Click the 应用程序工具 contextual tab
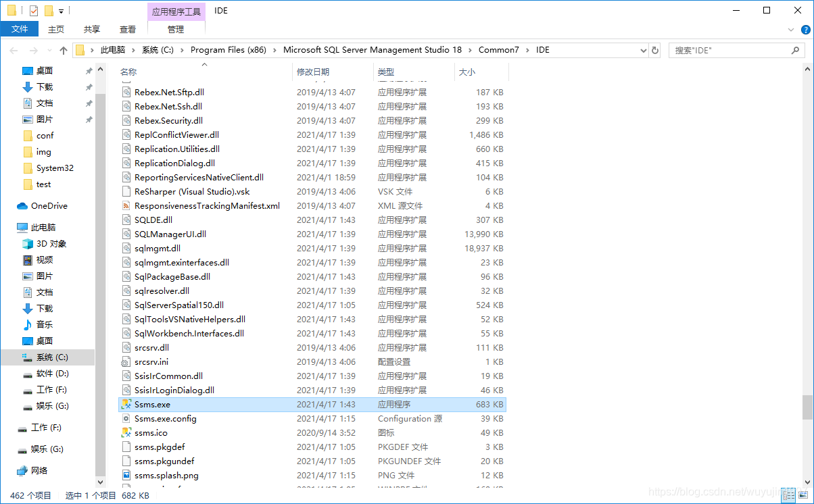The width and height of the screenshot is (814, 504). (176, 11)
